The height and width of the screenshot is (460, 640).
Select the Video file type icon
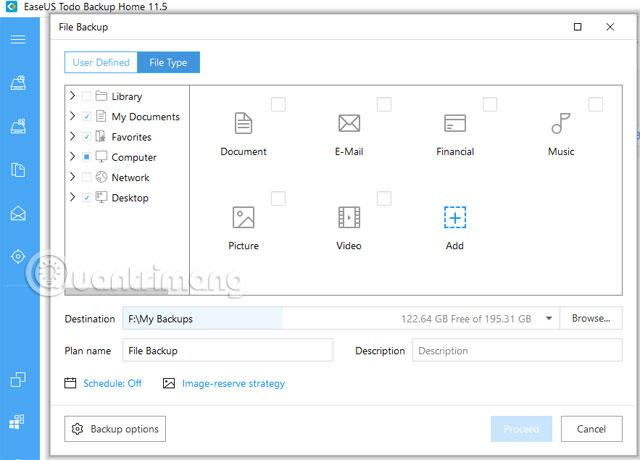pyautogui.click(x=349, y=217)
